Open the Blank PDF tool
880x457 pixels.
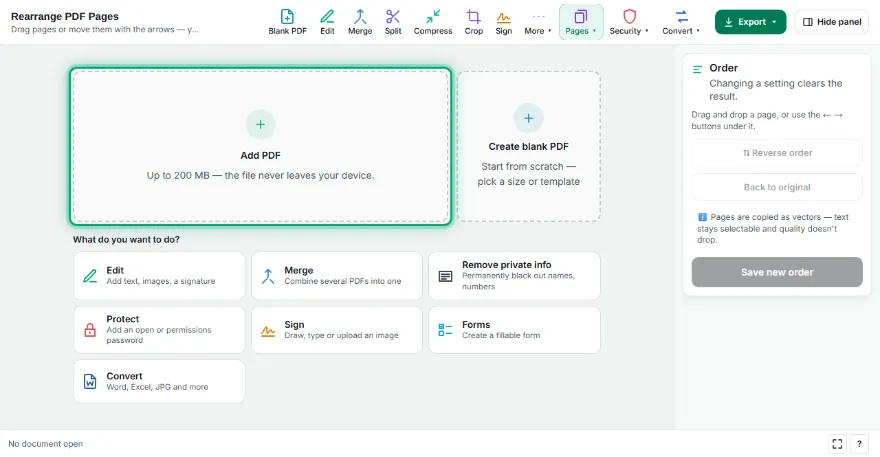point(287,22)
